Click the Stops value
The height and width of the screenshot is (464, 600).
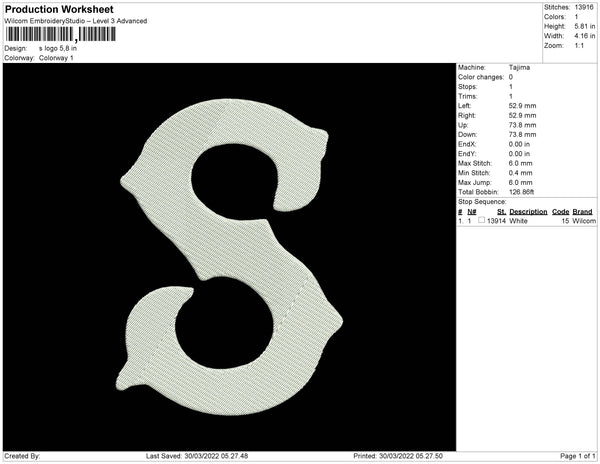tap(511, 87)
